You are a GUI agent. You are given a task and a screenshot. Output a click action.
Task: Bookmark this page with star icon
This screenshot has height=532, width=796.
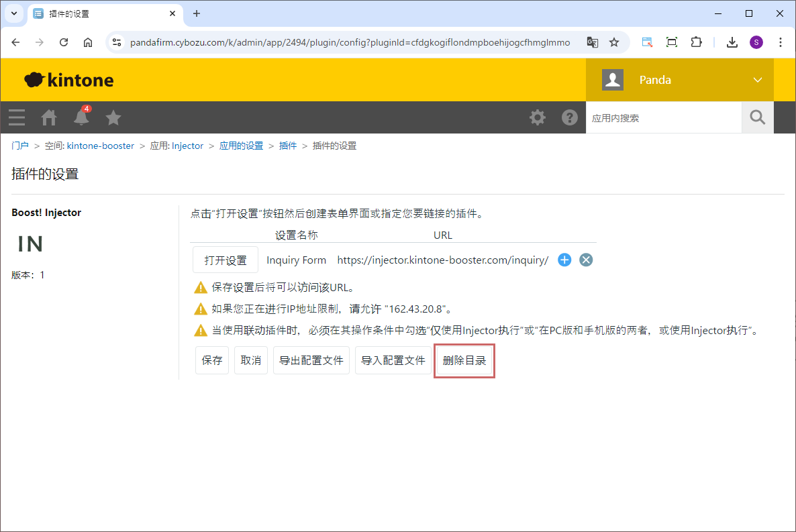[x=613, y=42]
